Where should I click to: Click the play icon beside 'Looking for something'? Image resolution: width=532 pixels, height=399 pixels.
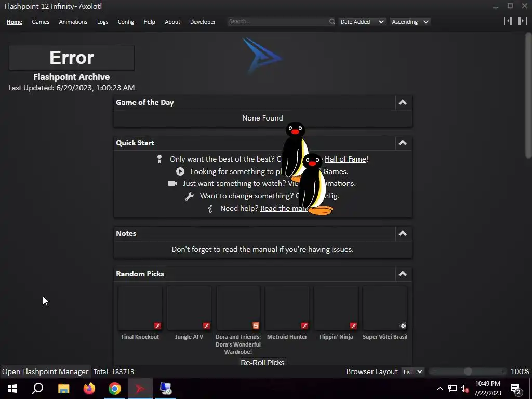[x=180, y=171]
